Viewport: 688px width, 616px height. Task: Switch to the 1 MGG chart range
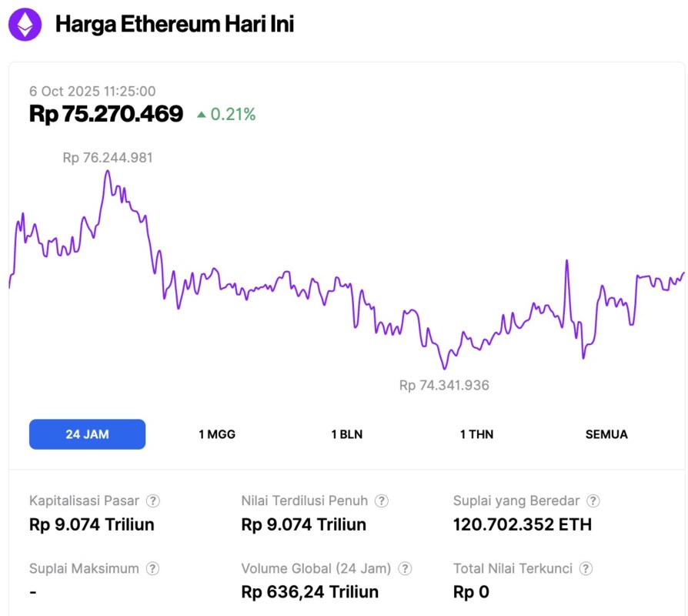(x=217, y=434)
